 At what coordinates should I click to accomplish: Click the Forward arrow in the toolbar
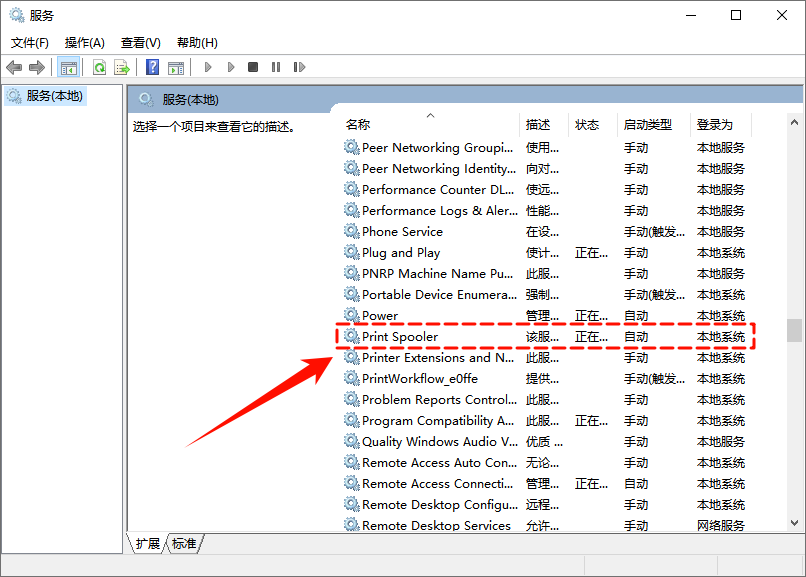(x=37, y=67)
